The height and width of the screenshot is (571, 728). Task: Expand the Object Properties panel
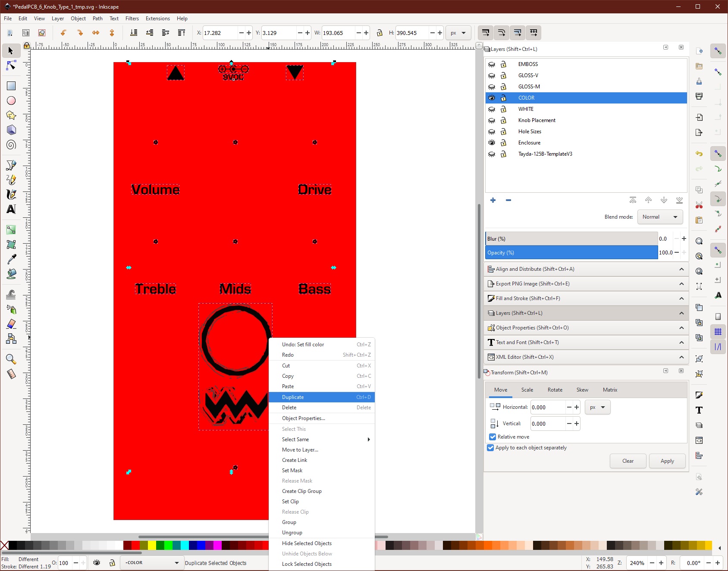[x=586, y=328]
